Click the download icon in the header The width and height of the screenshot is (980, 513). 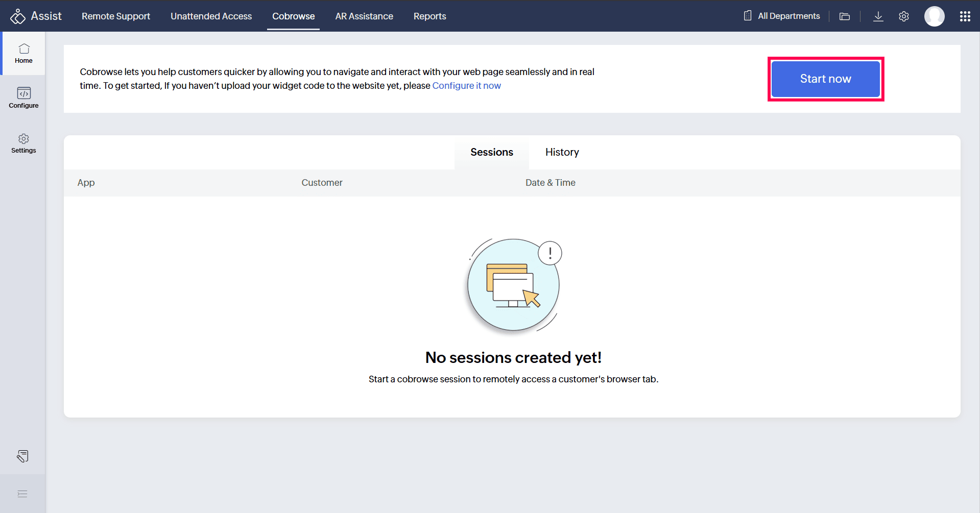878,16
